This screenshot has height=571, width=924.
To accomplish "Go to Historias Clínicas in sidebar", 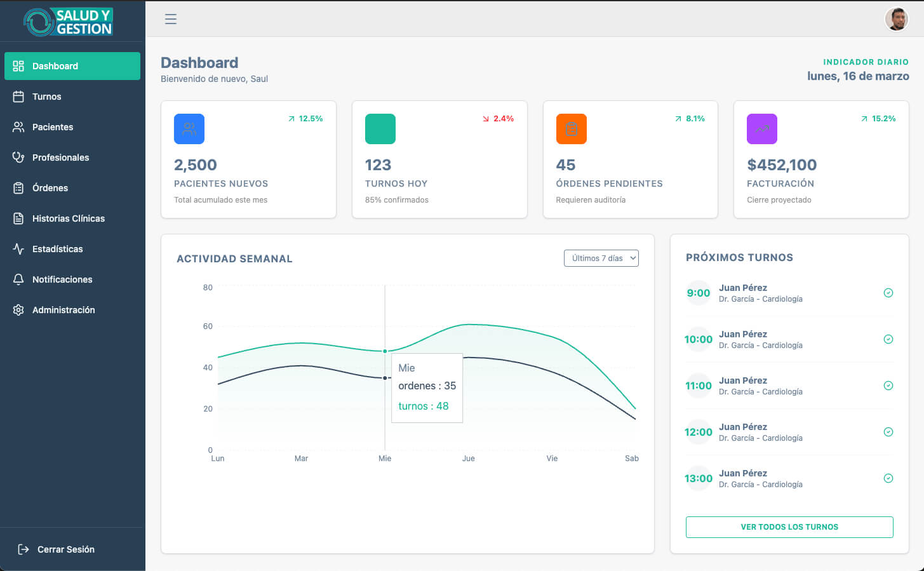I will point(68,218).
